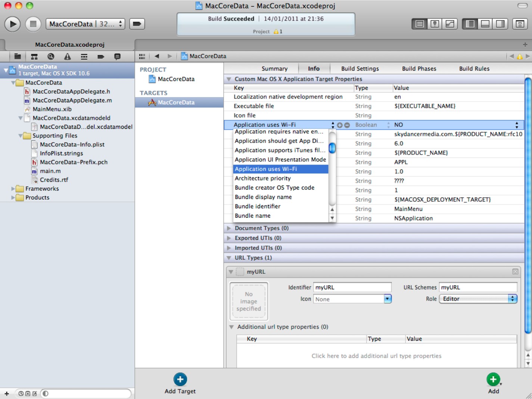Viewport: 532px width, 399px height.
Task: Show the Debug navigator
Action: [x=84, y=56]
